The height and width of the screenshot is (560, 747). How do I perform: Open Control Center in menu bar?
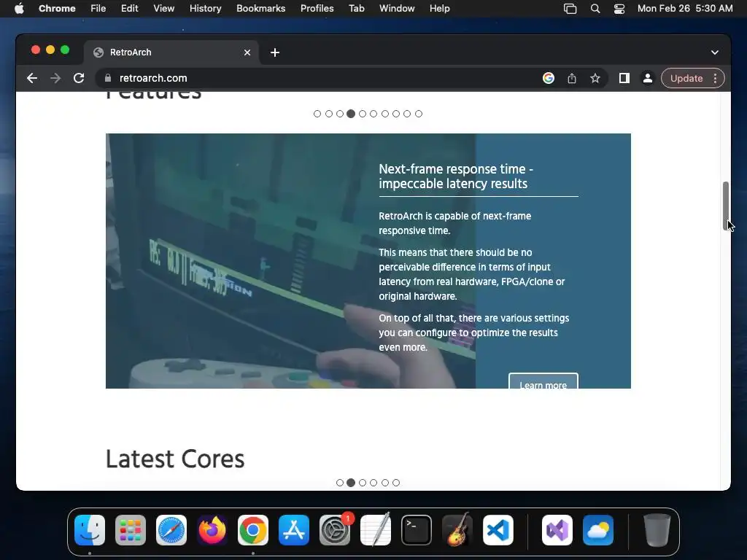tap(619, 9)
